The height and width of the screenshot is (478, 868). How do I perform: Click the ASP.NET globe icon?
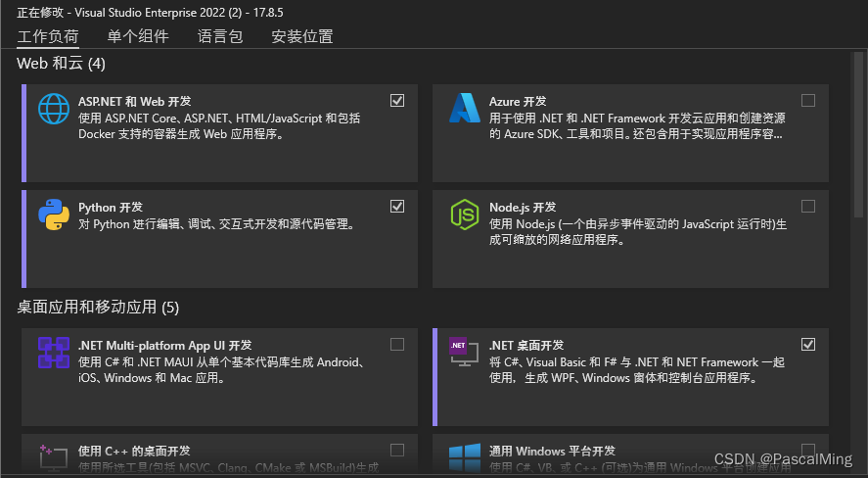click(54, 109)
